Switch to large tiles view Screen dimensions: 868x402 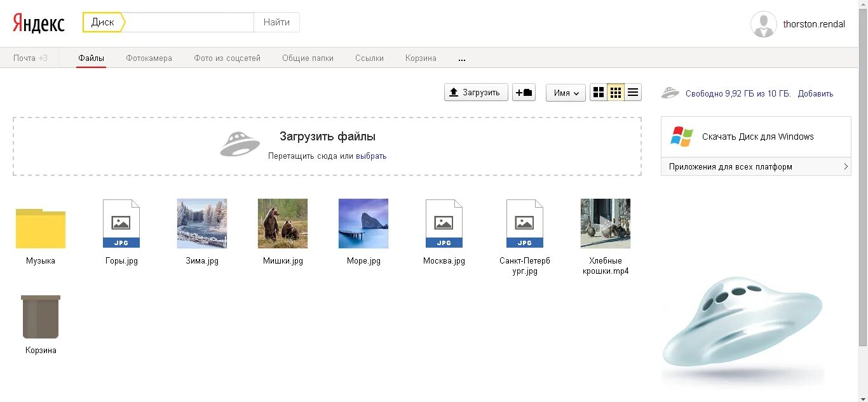pyautogui.click(x=599, y=93)
